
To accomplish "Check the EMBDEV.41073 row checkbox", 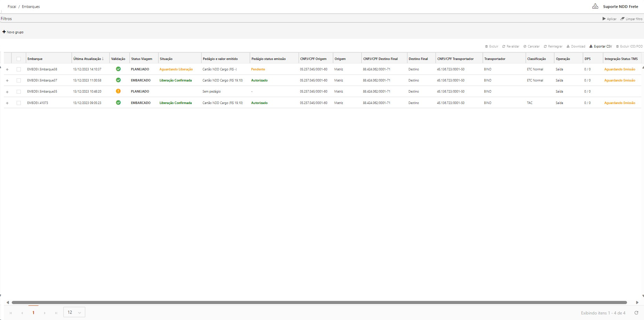I will pos(19,103).
